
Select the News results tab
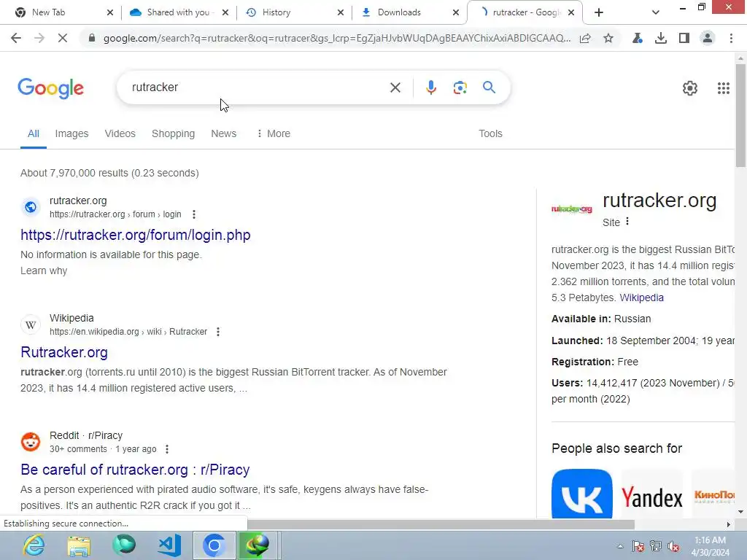pyautogui.click(x=223, y=134)
